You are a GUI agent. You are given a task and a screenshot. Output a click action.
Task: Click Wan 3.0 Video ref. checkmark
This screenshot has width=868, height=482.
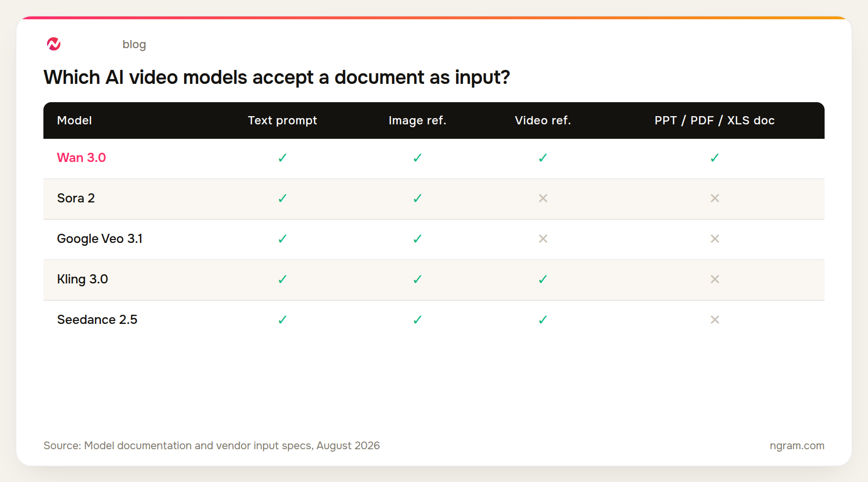click(543, 158)
